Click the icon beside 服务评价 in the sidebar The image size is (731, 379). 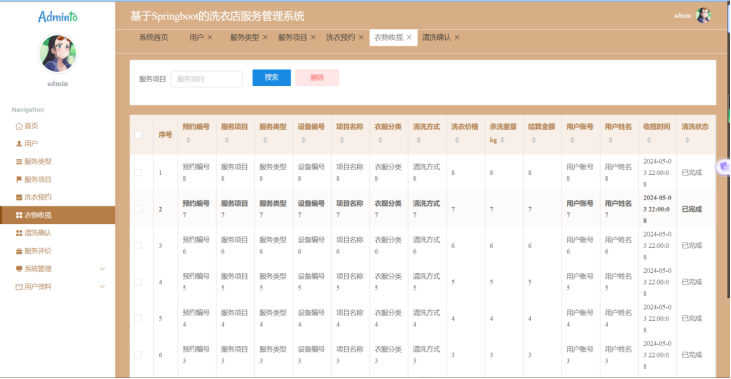pyautogui.click(x=19, y=251)
